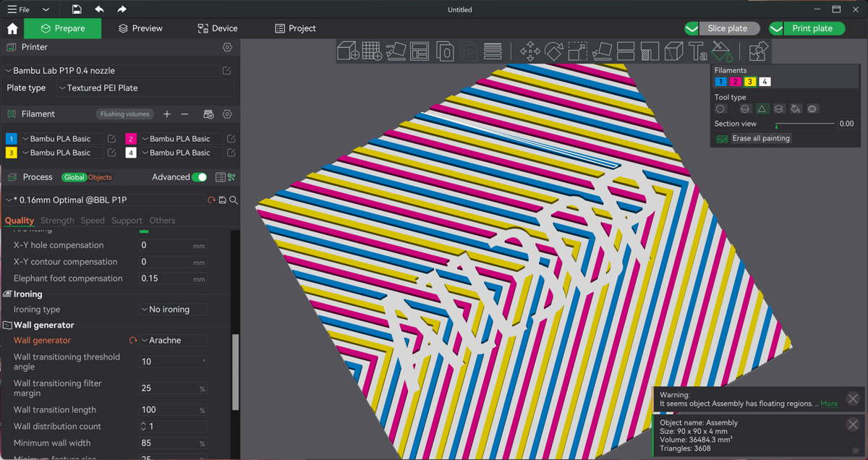This screenshot has width=868, height=460.
Task: Reset the Wall generator value
Action: tap(133, 341)
